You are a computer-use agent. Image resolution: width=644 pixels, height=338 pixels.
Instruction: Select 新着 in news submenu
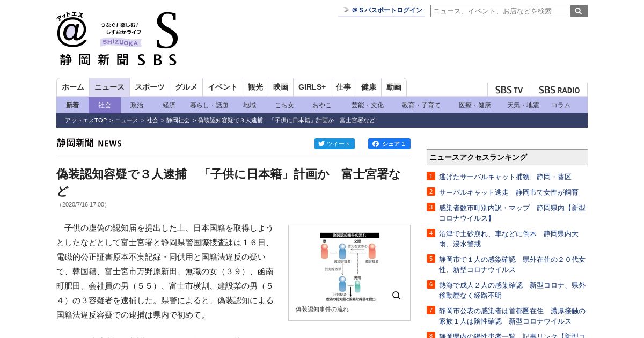tap(72, 105)
